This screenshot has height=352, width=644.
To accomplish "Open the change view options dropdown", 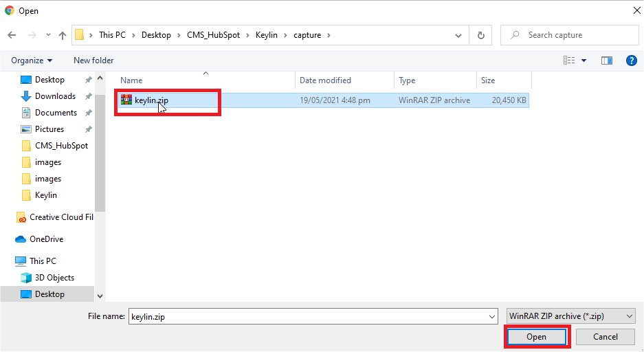I will [584, 60].
